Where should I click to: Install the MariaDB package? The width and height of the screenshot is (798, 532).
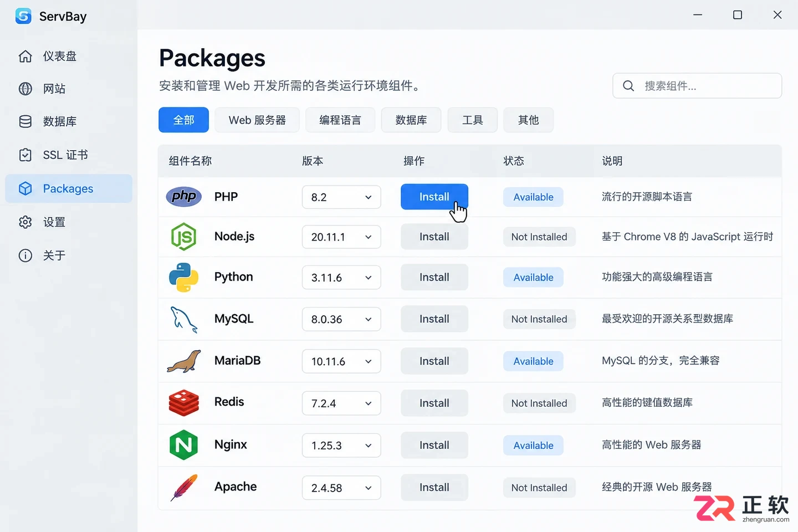point(434,361)
